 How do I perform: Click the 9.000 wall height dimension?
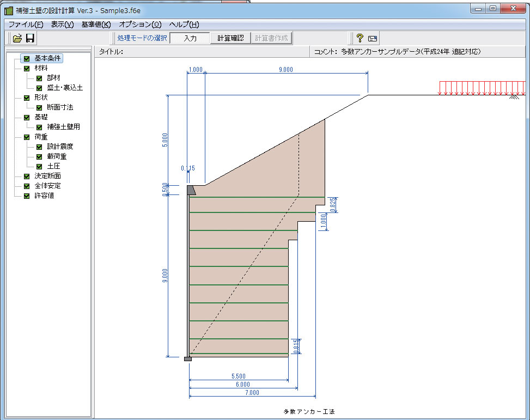click(165, 276)
